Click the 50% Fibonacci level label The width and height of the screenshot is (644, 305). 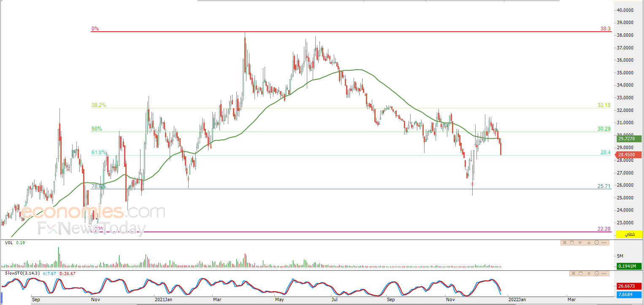click(x=97, y=129)
